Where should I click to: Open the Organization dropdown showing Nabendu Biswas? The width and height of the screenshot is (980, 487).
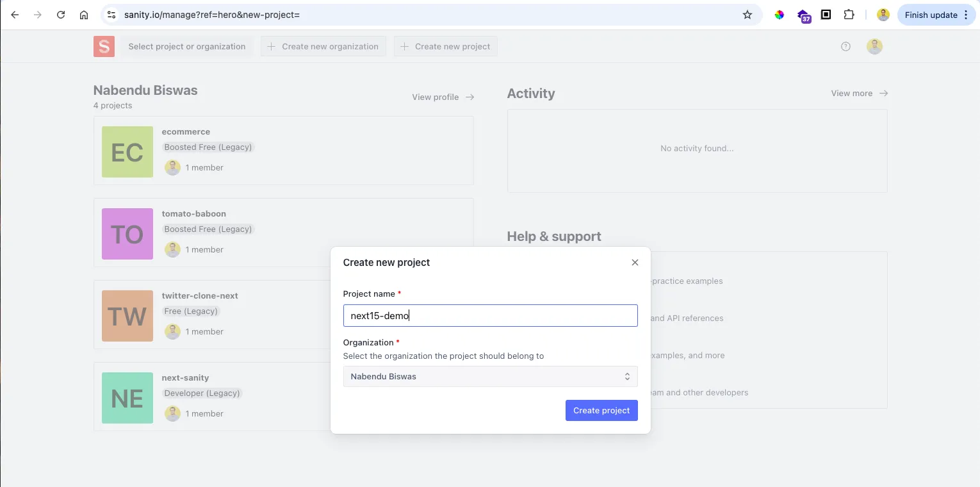490,376
